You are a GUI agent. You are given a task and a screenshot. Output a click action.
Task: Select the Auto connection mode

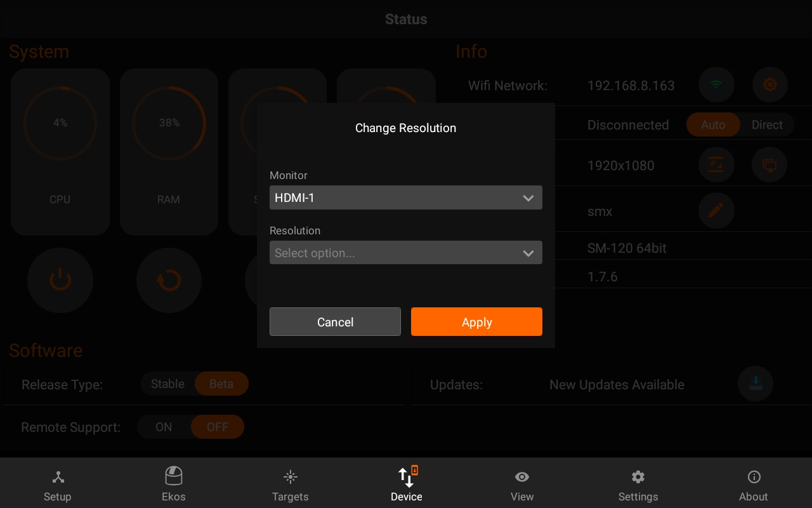713,125
